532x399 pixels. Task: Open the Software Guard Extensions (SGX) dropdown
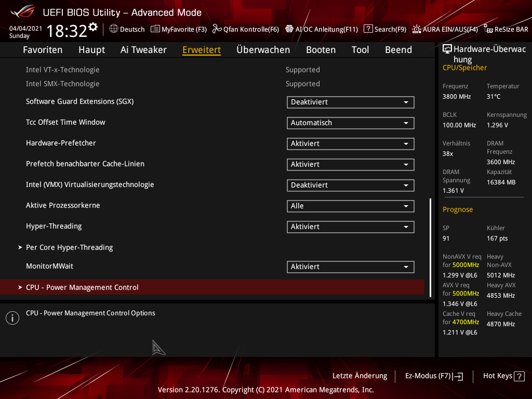[x=351, y=102]
